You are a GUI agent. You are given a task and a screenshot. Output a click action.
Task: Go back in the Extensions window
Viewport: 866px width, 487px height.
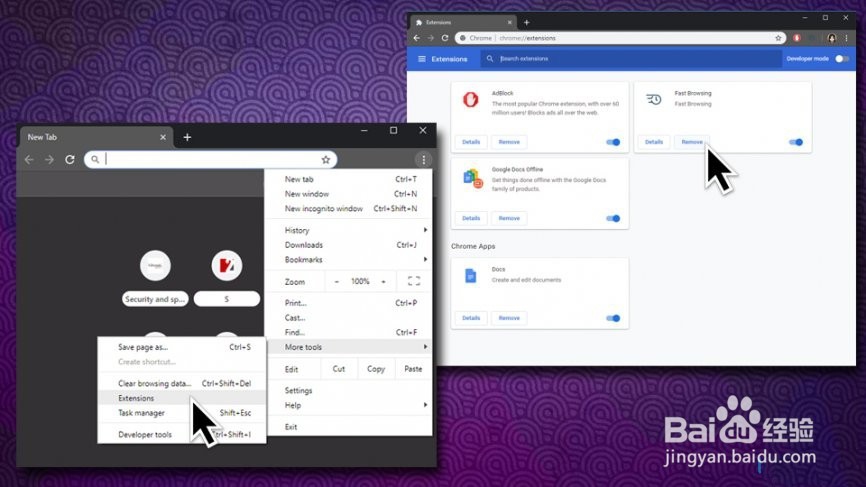point(417,38)
